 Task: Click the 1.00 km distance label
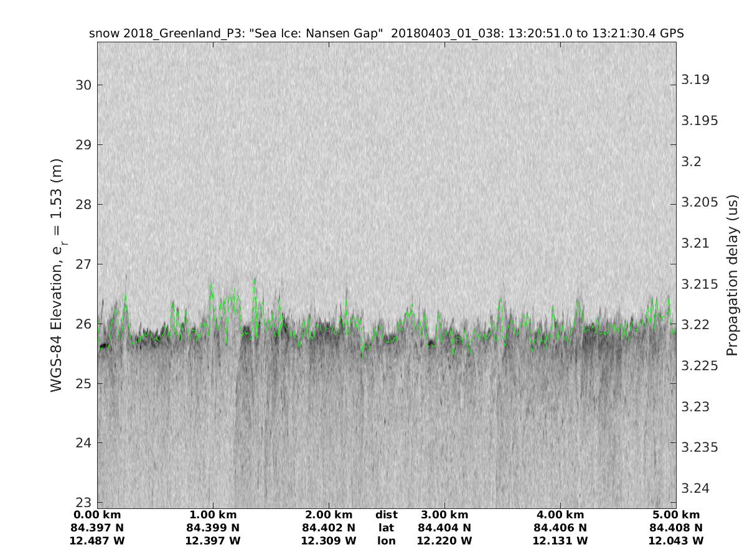coord(213,515)
